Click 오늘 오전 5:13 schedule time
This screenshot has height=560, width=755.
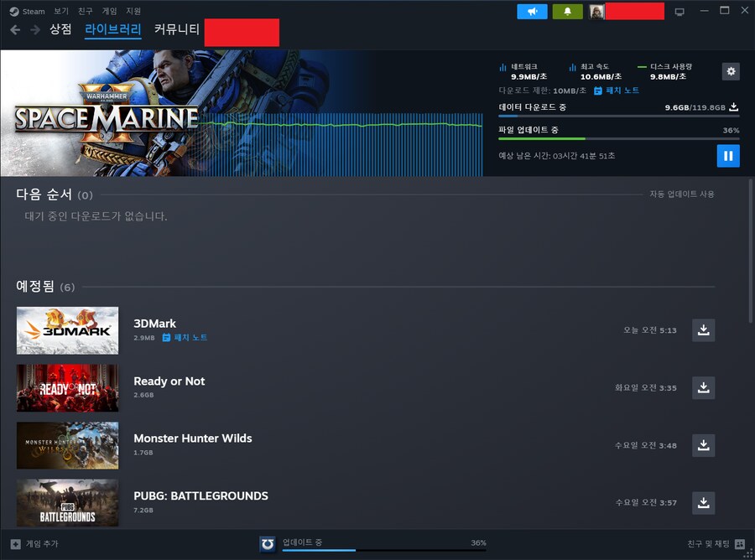(x=649, y=330)
